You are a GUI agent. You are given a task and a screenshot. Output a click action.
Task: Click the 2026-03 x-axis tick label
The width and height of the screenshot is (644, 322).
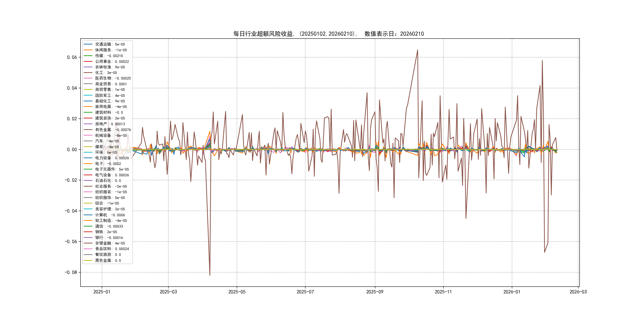point(578,292)
